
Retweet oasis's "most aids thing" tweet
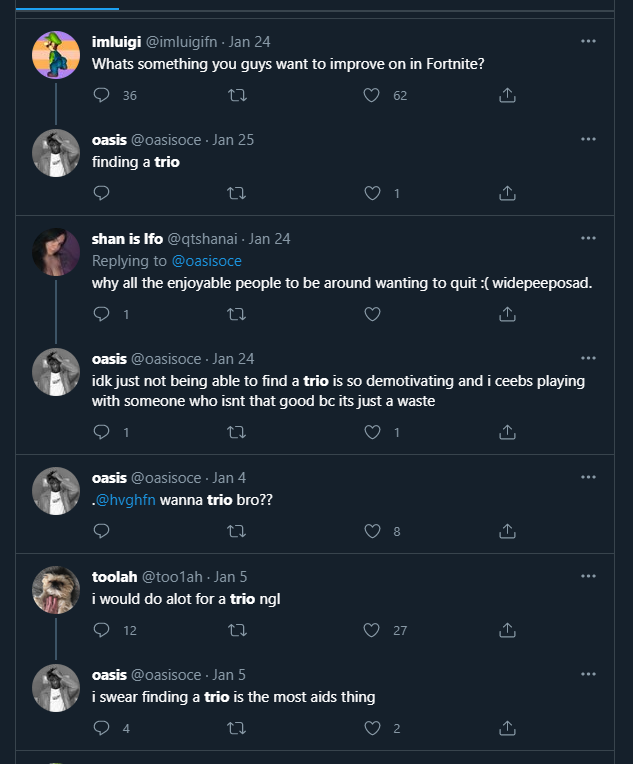point(237,728)
